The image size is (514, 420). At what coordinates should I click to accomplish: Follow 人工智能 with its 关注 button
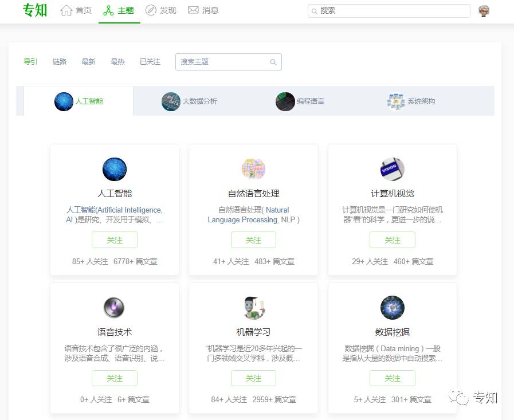115,240
